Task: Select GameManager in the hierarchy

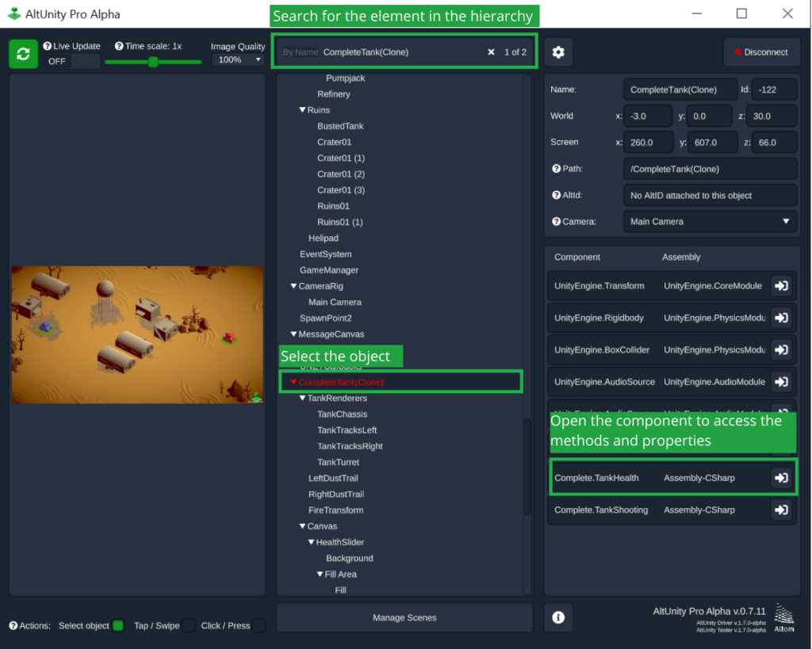Action: tap(329, 270)
